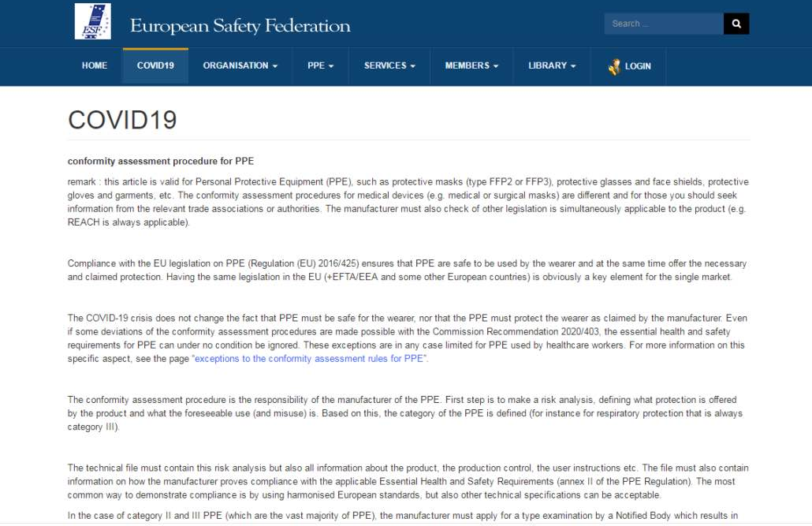Click the remark paragraph about FFP2 masks

(408, 202)
